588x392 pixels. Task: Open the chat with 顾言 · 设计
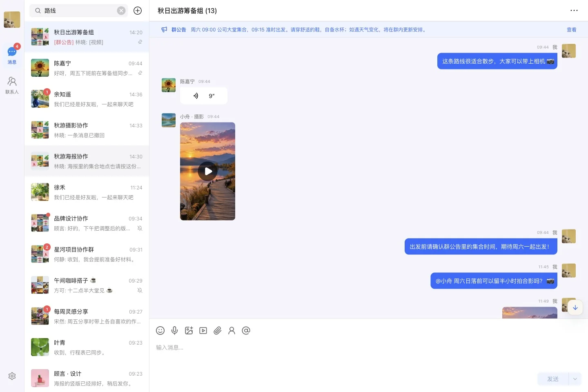pyautogui.click(x=87, y=377)
